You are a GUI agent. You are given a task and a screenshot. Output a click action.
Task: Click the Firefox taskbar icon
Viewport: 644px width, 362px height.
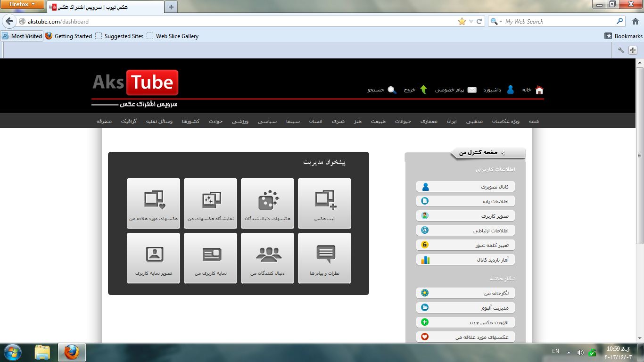click(x=72, y=352)
